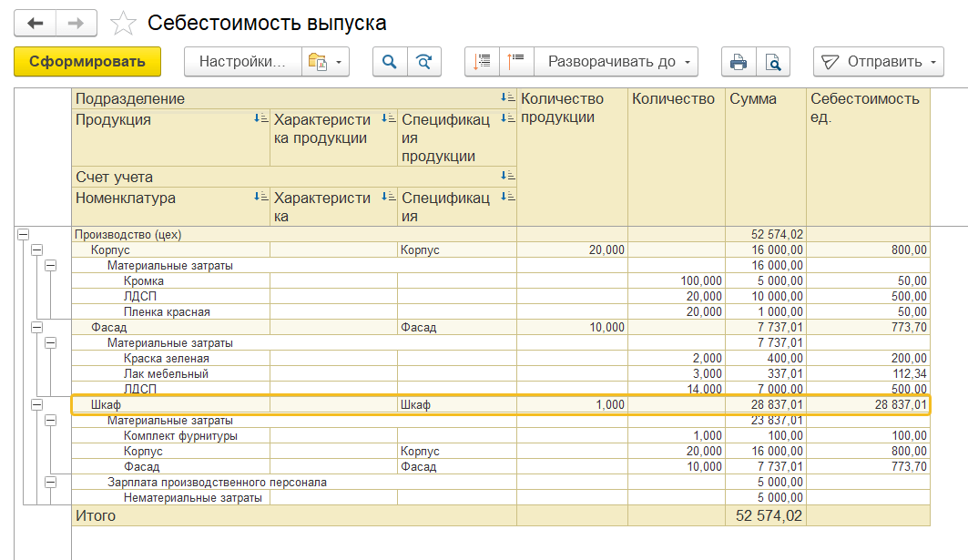Click the magnifier search icon
Screen dimensions: 968x560
click(390, 62)
